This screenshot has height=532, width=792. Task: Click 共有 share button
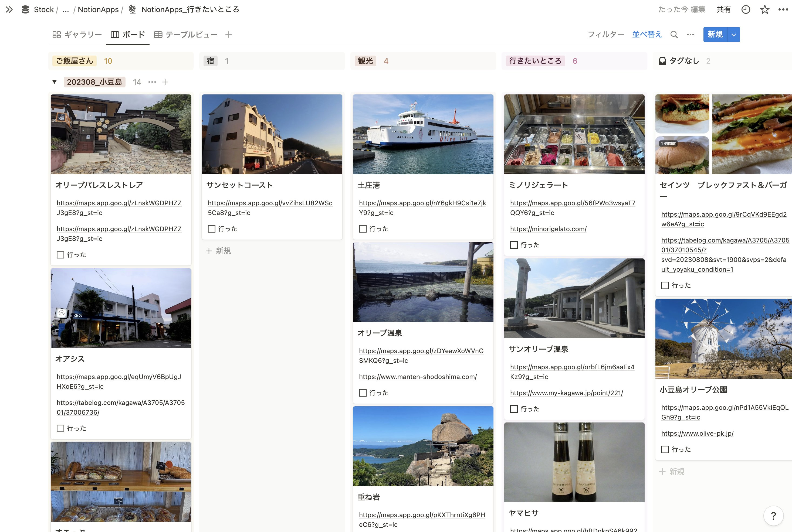[724, 9]
